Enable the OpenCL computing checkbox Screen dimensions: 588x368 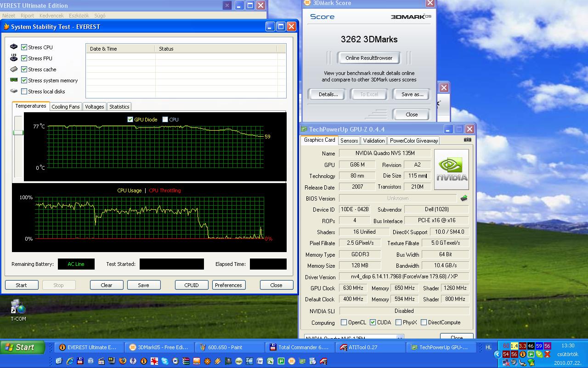click(x=344, y=322)
